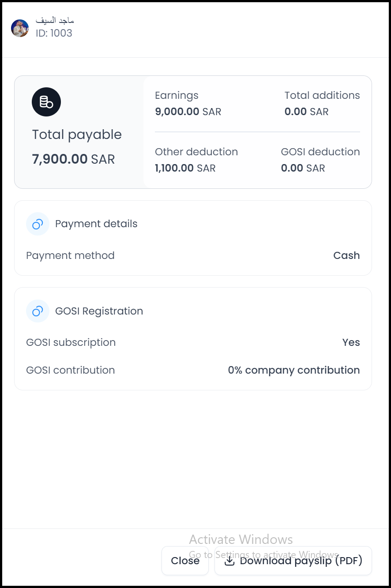Image resolution: width=391 pixels, height=588 pixels.
Task: Click the Payment details heading
Action: click(96, 224)
